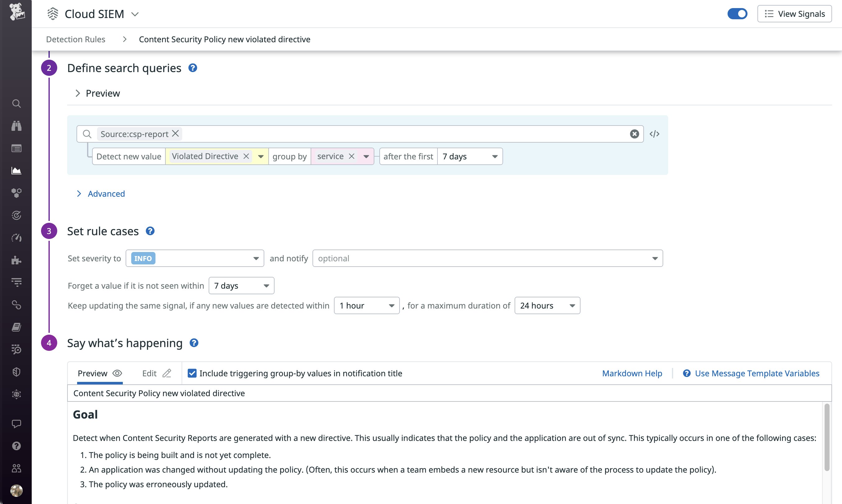Select the Watchdog binoculars icon
Screen dimensions: 842x504
tap(16, 126)
